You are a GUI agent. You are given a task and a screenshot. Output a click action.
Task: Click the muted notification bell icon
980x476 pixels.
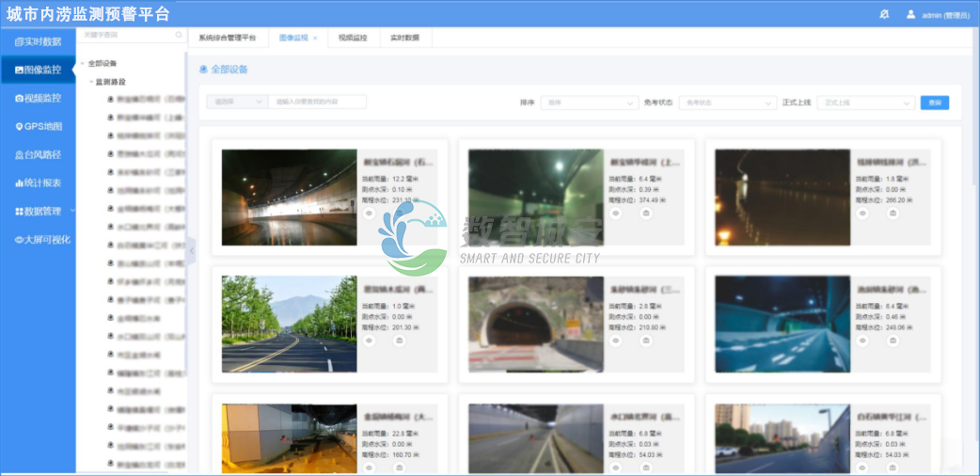pos(883,14)
